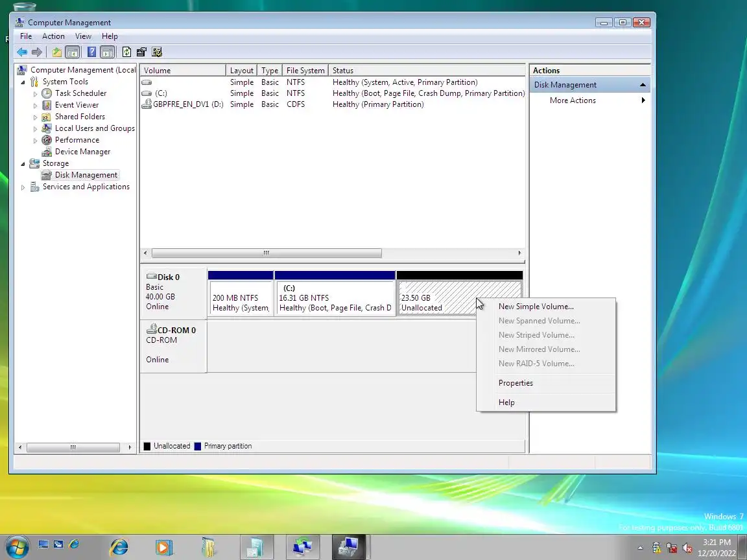The image size is (747, 560).
Task: Click the blue Help question mark icon
Action: [x=91, y=52]
